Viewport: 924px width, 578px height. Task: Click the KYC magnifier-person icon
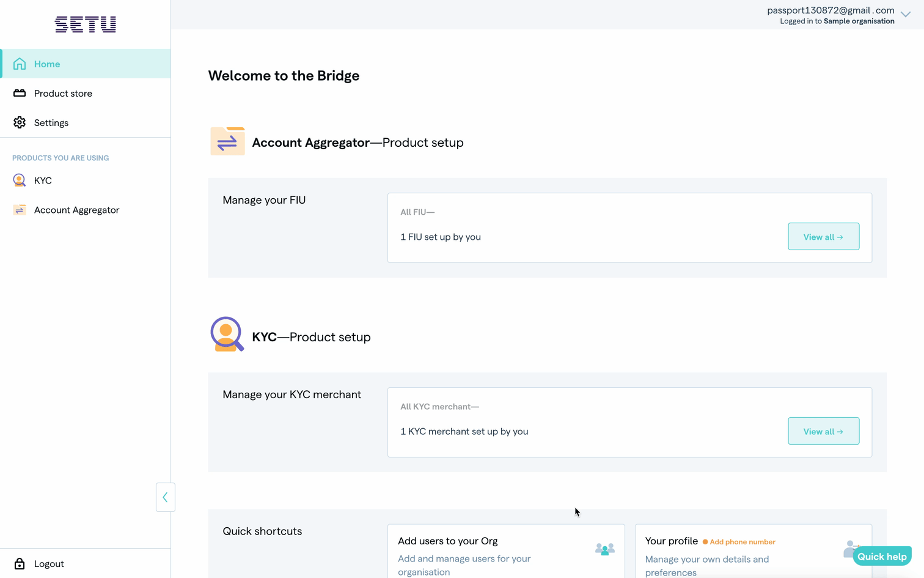click(x=19, y=180)
